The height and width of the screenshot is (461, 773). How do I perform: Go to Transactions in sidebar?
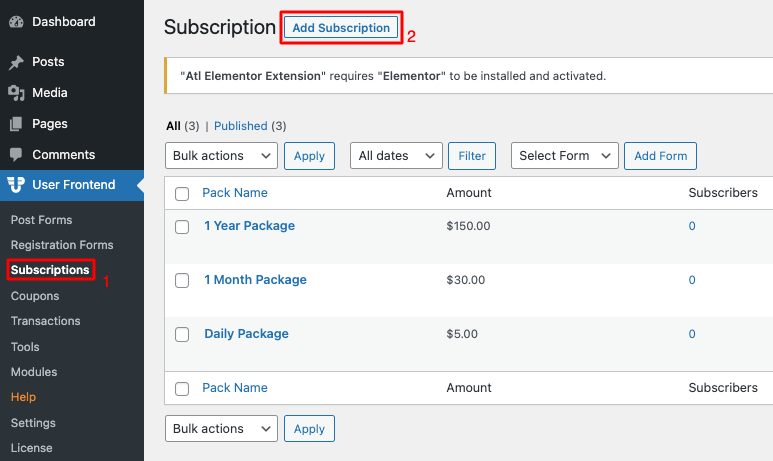45,321
